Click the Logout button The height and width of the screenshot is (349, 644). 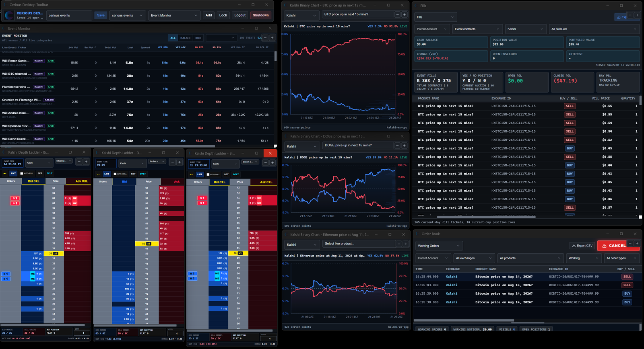pyautogui.click(x=240, y=15)
